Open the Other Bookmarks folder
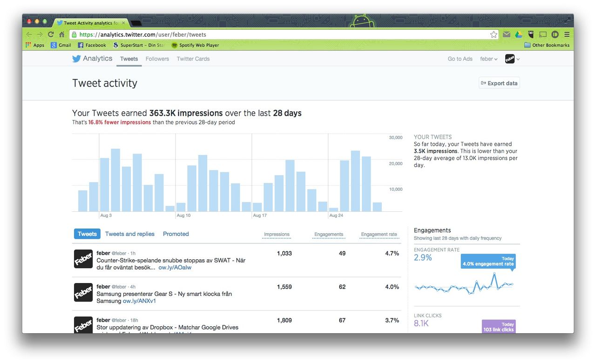This screenshot has height=364, width=596. (547, 45)
